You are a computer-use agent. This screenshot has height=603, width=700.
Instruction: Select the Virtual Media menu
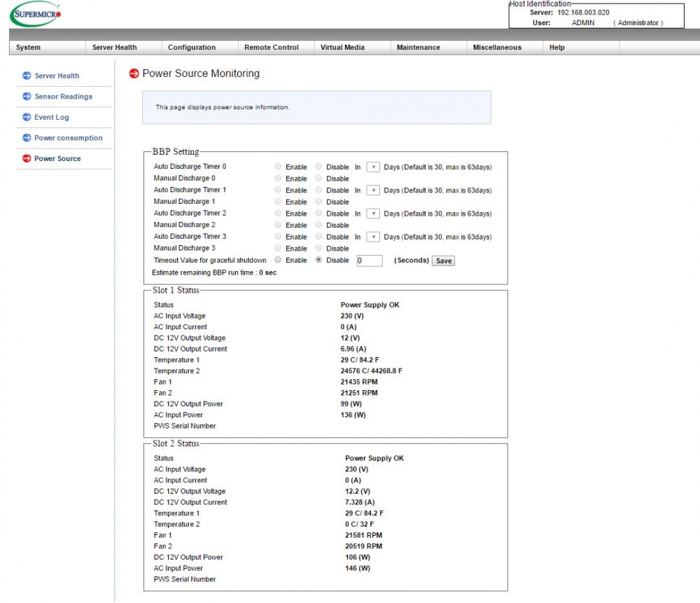(x=342, y=47)
